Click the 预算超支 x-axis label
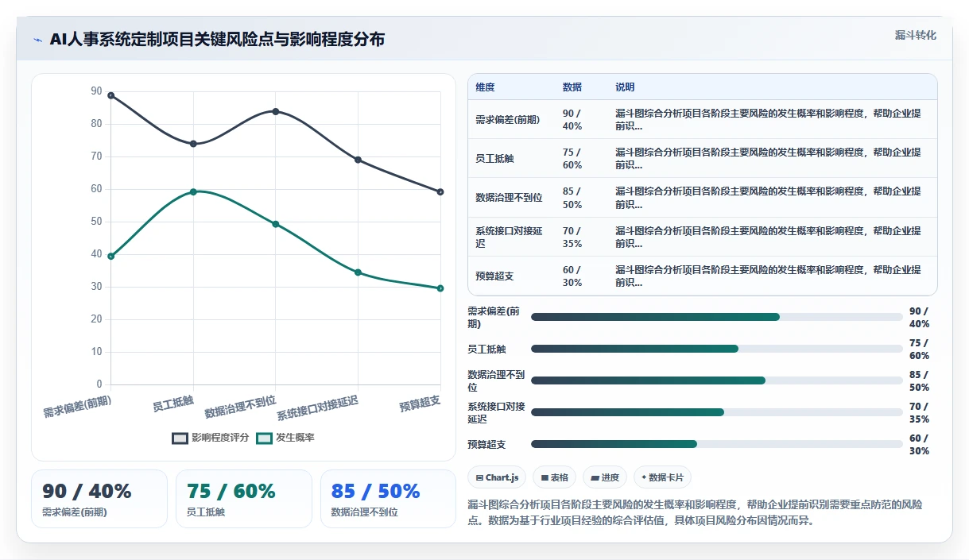 click(420, 402)
